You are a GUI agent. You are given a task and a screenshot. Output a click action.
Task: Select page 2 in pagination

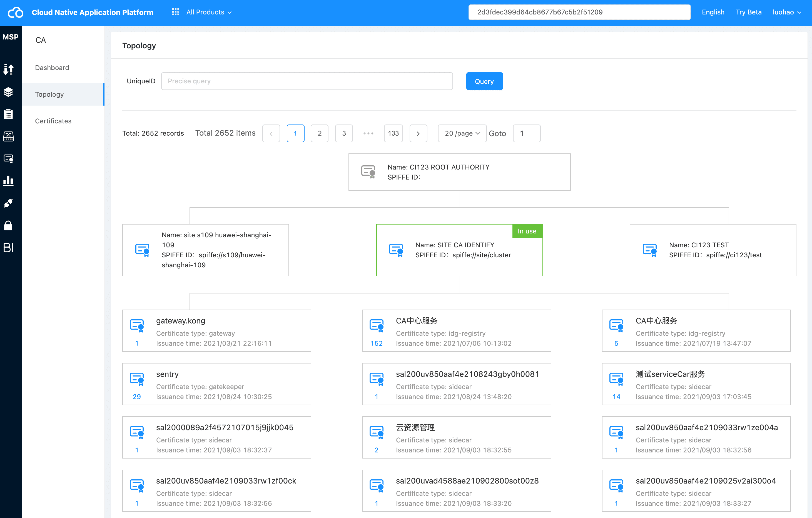320,133
